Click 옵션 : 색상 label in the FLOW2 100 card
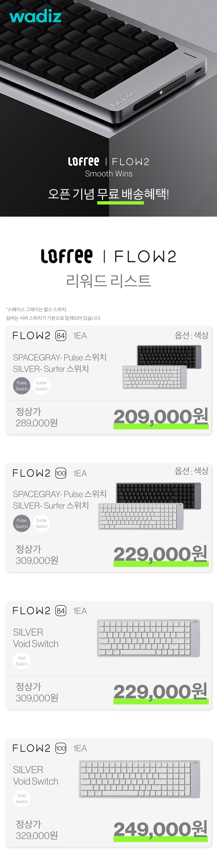Screen dimensions: 217x868 tap(191, 471)
